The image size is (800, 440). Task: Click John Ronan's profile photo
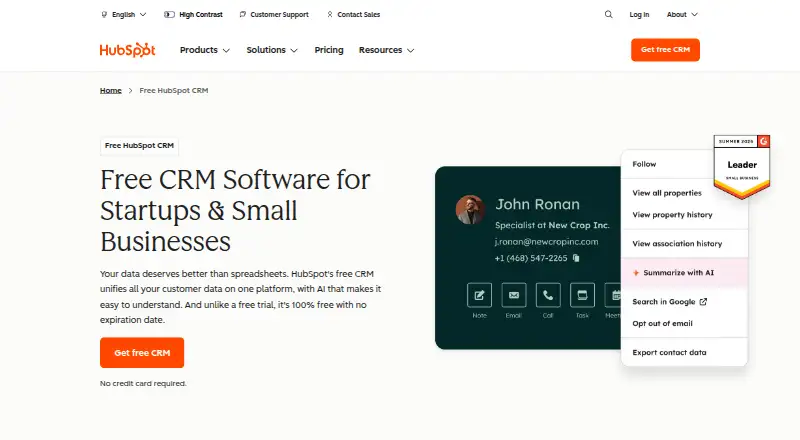pos(470,209)
